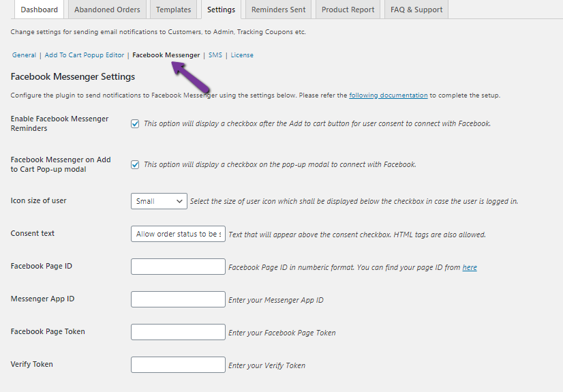
Task: Open the Add To Cart Popup Editor link
Action: [x=85, y=55]
